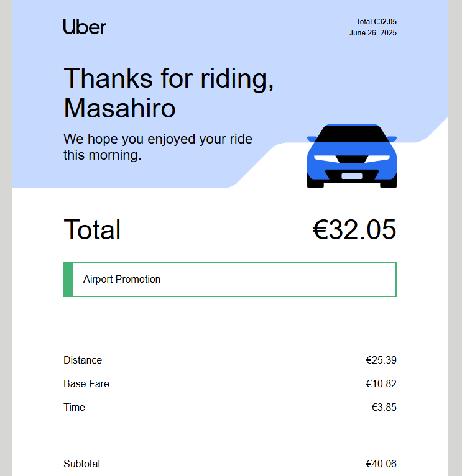Click the €40.06 subtotal amount
This screenshot has height=476, width=462.
[x=381, y=464]
